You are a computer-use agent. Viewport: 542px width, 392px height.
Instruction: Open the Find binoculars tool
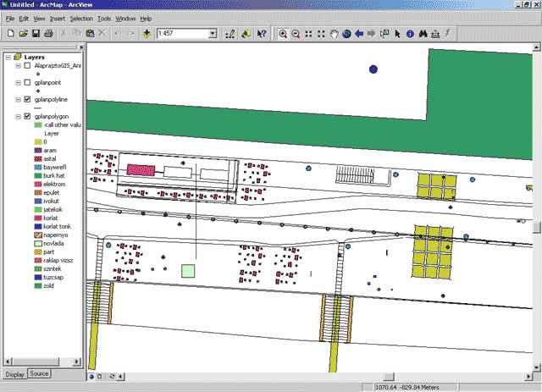(x=423, y=34)
